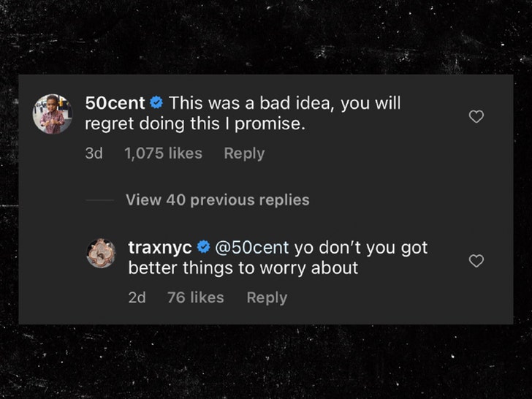The width and height of the screenshot is (532, 399).
Task: Like 50cent's comment with the heart icon
Action: click(x=476, y=117)
